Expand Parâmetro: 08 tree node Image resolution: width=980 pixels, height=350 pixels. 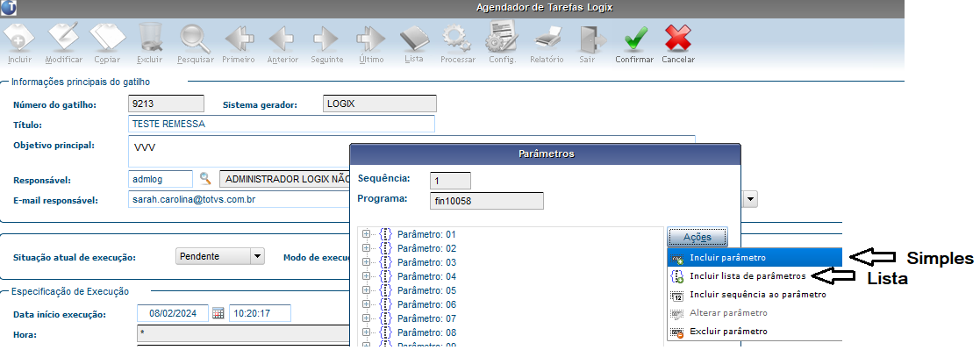(x=367, y=332)
